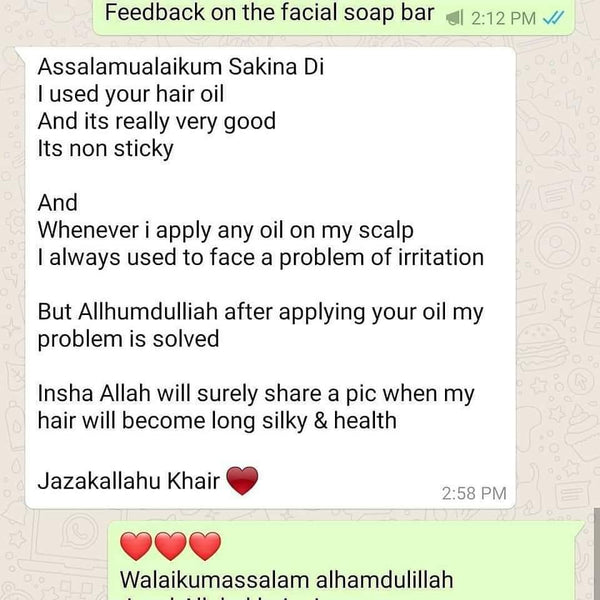The height and width of the screenshot is (600, 600).
Task: Select the 'Assalamualaikum Sakina Di' line
Action: 181,67
